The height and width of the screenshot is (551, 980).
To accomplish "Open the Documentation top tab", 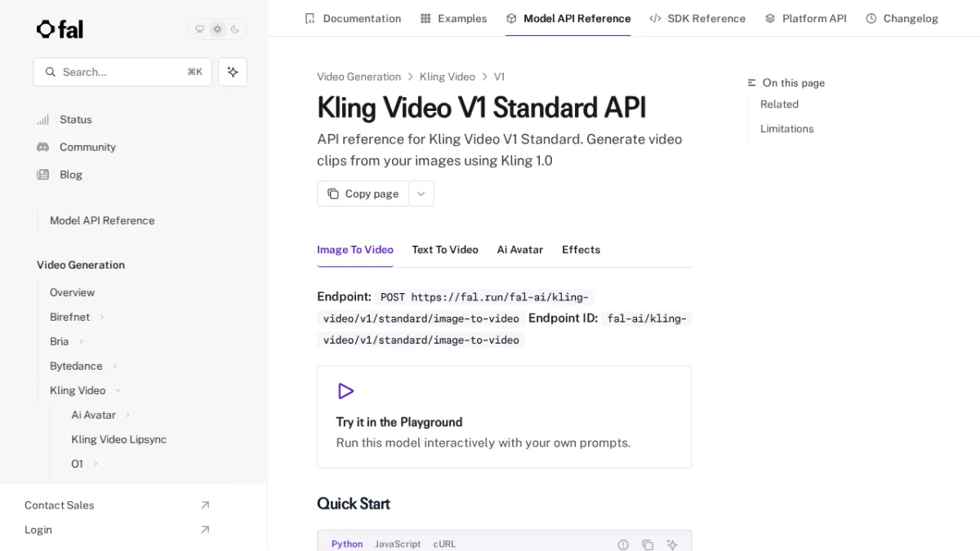I will pos(353,18).
